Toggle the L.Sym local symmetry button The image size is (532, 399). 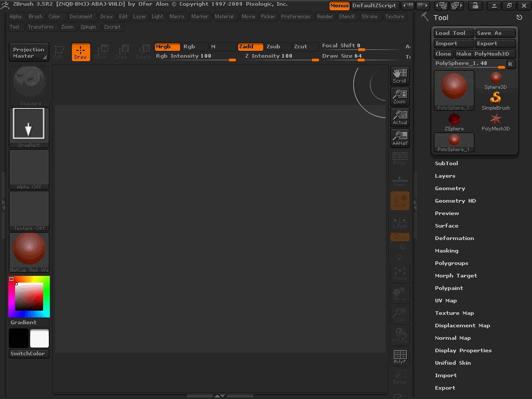click(x=400, y=223)
